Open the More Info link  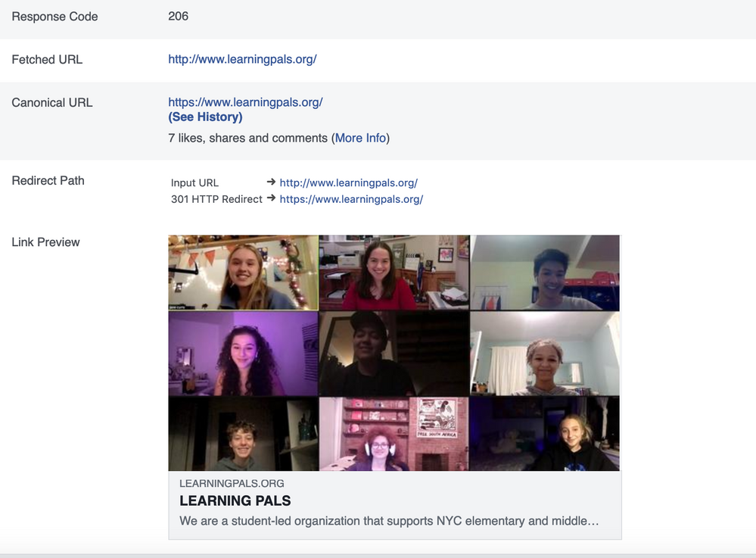coord(360,138)
